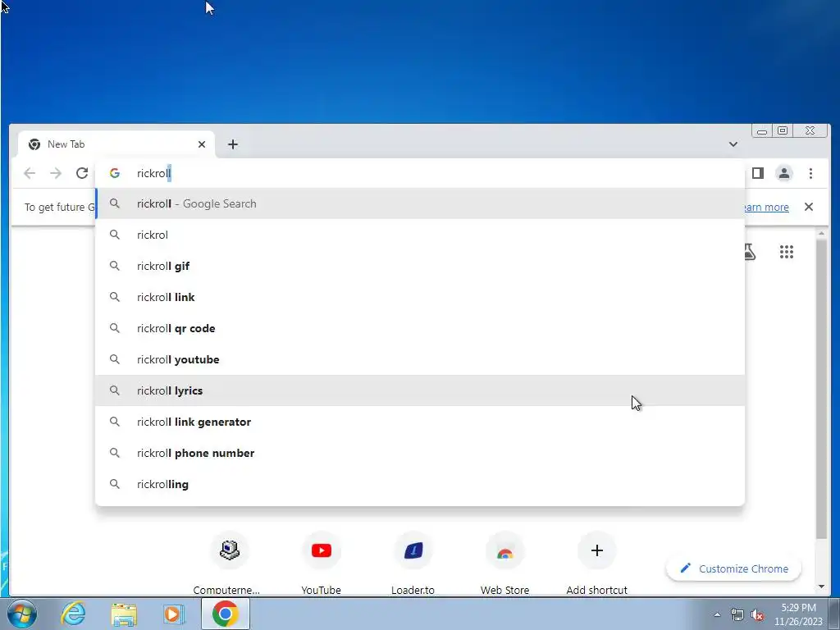Open File Explorer from the taskbar

(124, 614)
